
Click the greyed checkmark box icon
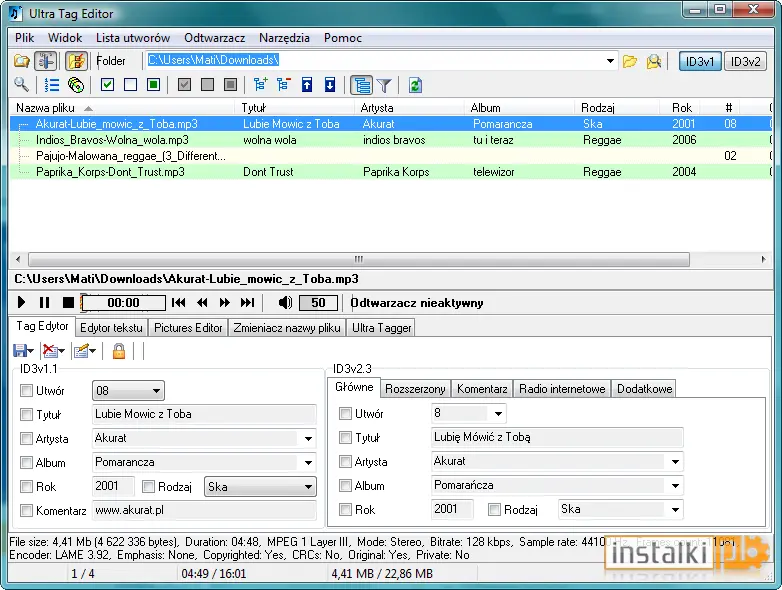coord(185,85)
